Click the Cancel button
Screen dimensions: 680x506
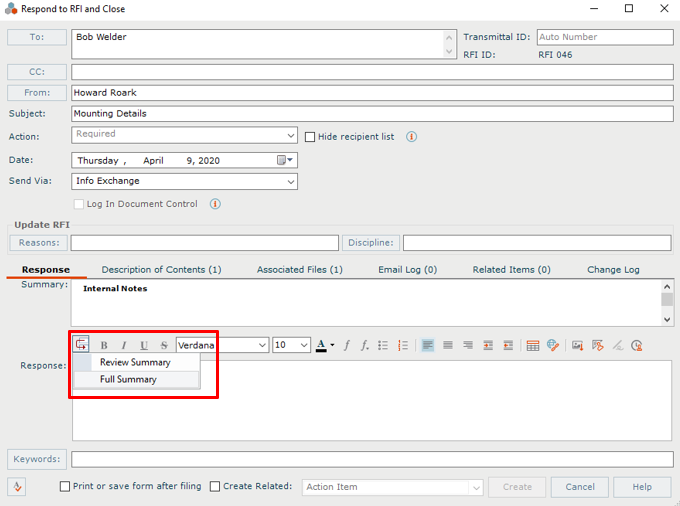580,487
